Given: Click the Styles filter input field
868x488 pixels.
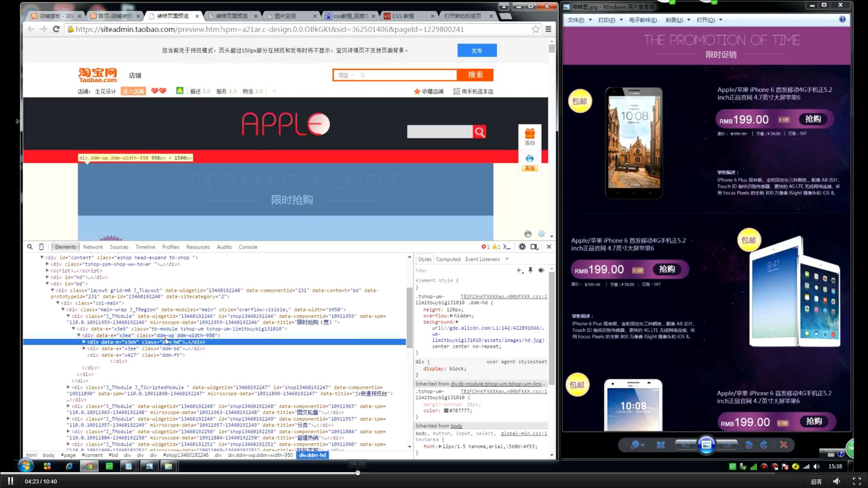Looking at the screenshot, I should click(x=463, y=270).
